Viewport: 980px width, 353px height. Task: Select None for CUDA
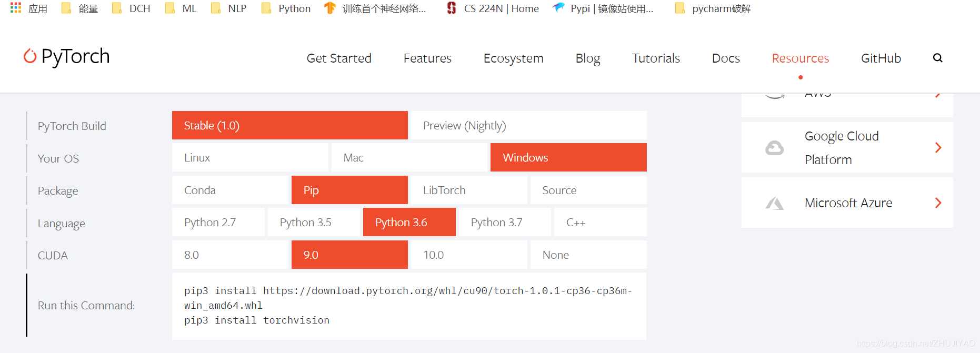pos(588,255)
